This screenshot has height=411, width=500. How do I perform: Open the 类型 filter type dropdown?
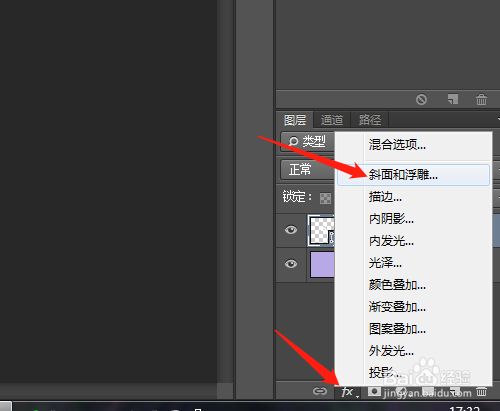[x=307, y=142]
